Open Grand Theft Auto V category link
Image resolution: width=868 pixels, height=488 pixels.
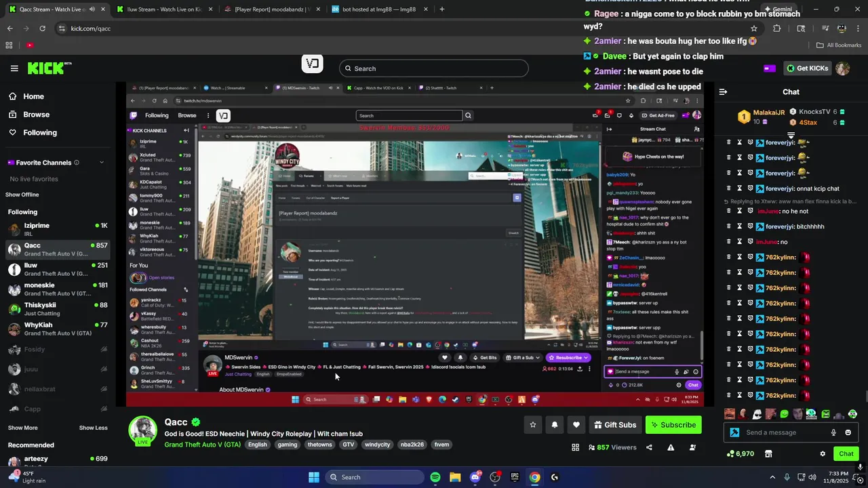point(202,445)
